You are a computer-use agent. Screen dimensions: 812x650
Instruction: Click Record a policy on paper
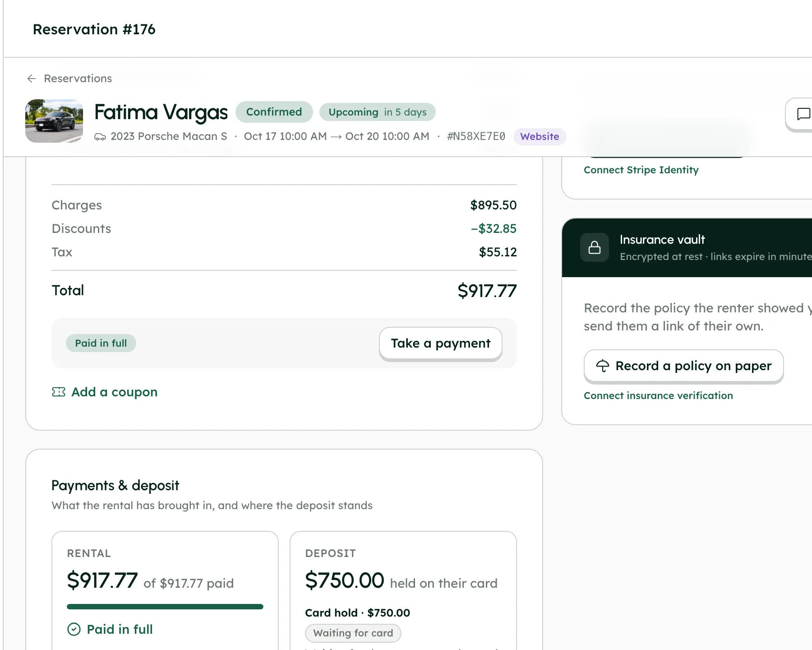point(683,366)
